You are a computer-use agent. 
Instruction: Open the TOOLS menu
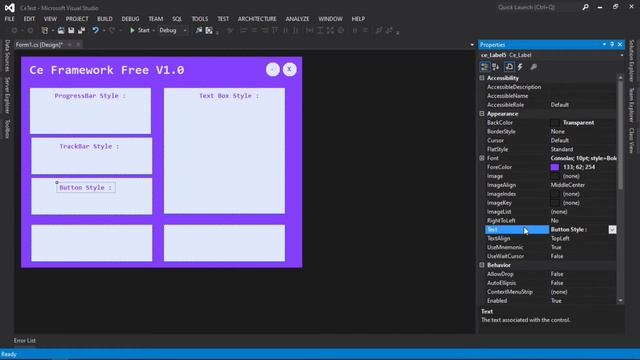click(200, 19)
